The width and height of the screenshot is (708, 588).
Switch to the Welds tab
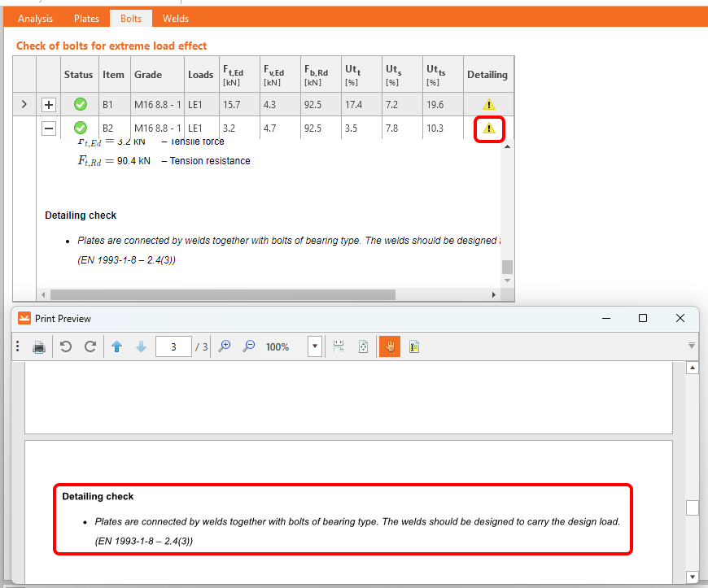tap(176, 18)
